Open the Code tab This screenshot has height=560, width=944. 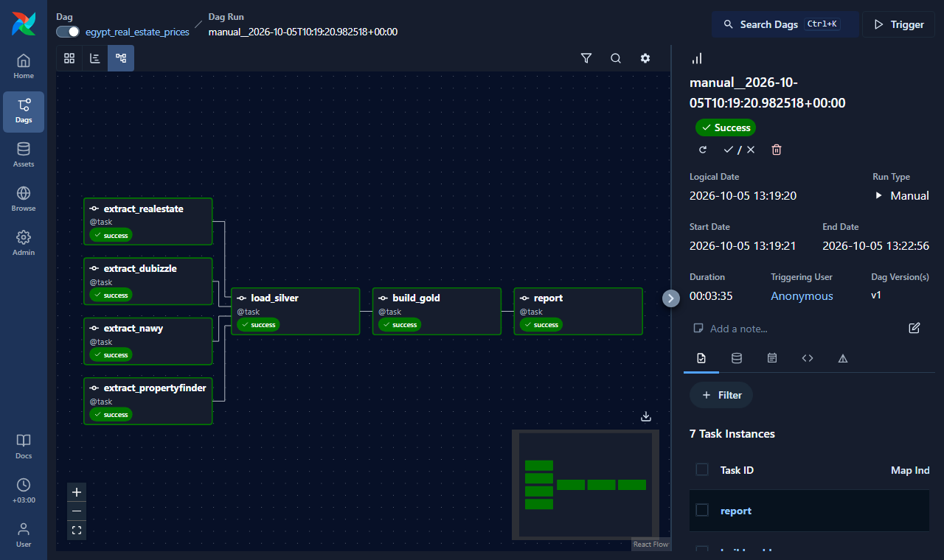(808, 358)
